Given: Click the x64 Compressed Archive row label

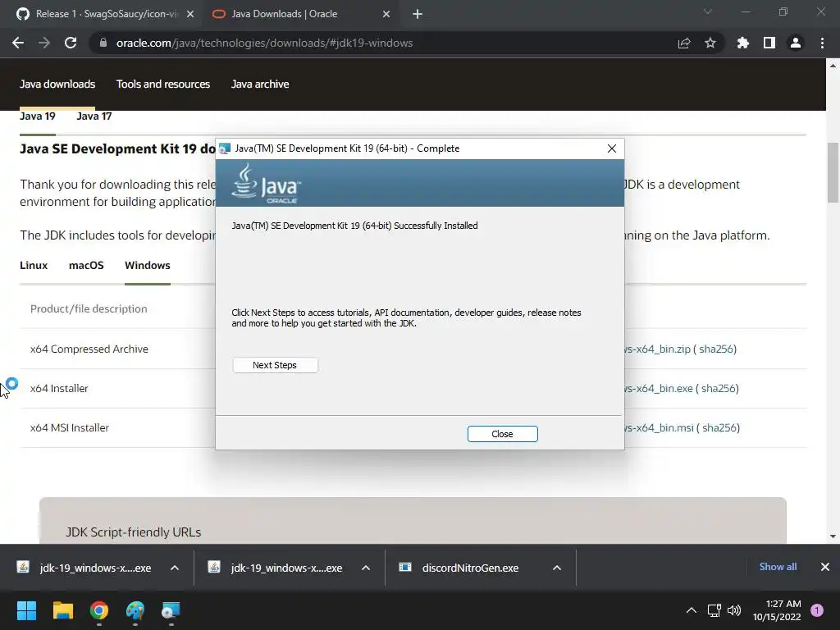Looking at the screenshot, I should click(x=89, y=349).
